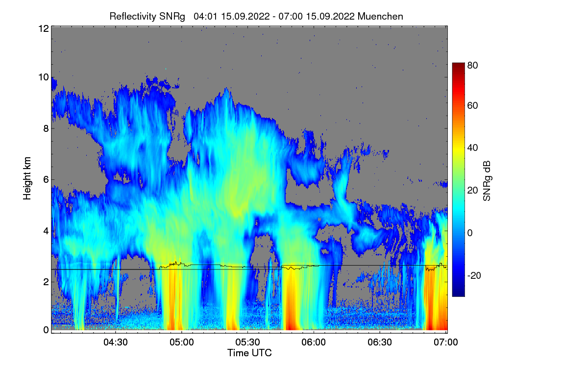Click the height axis value 10
This screenshot has height=392, width=588.
tap(43, 77)
